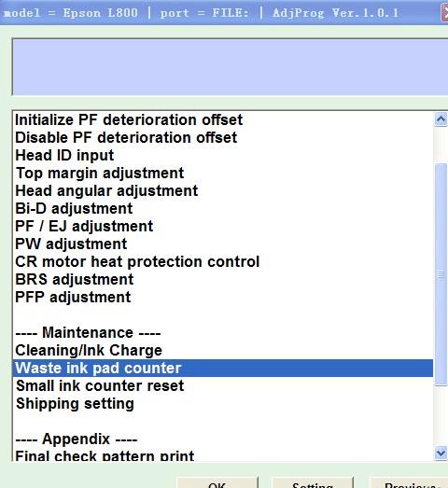This screenshot has width=448, height=488.
Task: Select Waste ink pad counter
Action: point(223,369)
